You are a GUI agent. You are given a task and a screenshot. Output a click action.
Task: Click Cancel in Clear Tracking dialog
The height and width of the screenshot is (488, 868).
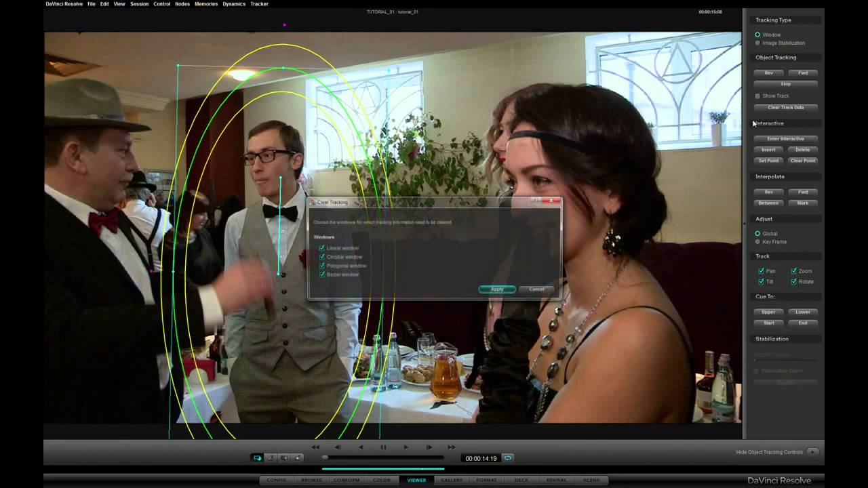pyautogui.click(x=536, y=289)
